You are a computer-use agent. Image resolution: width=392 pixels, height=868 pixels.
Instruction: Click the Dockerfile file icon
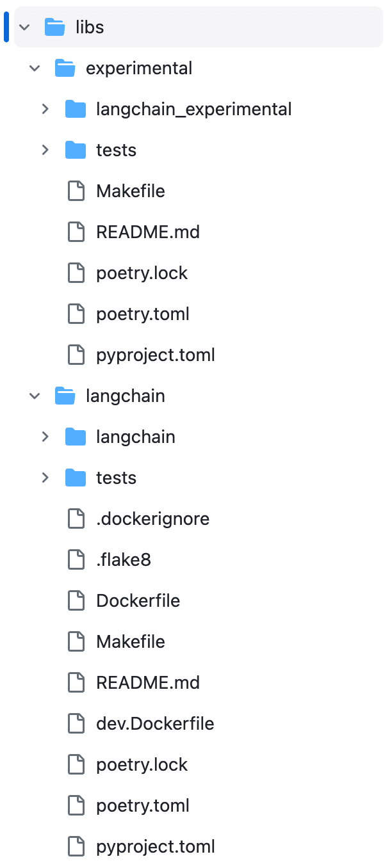(76, 600)
